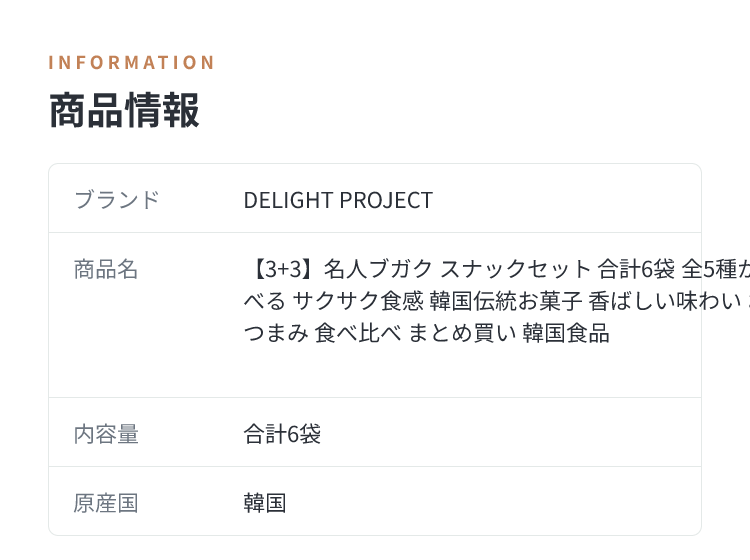
Task: Click つまみ at start of third name line
Action: click(276, 333)
